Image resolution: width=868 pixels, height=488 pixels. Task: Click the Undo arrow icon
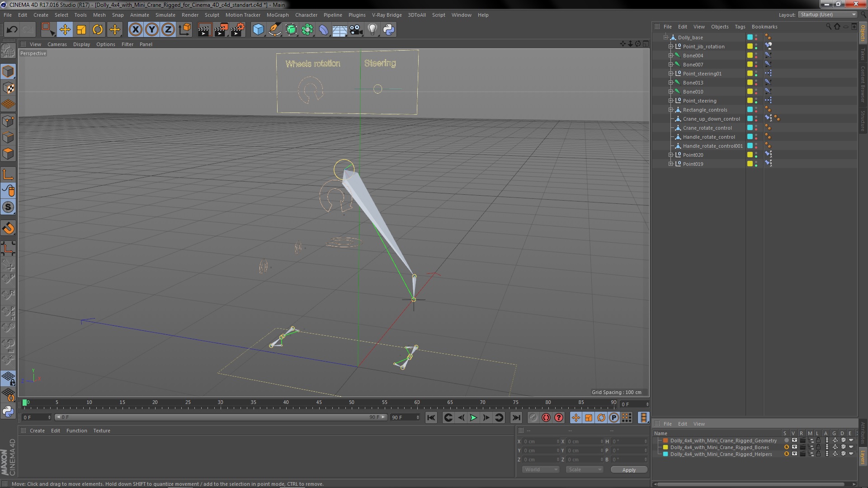point(12,30)
